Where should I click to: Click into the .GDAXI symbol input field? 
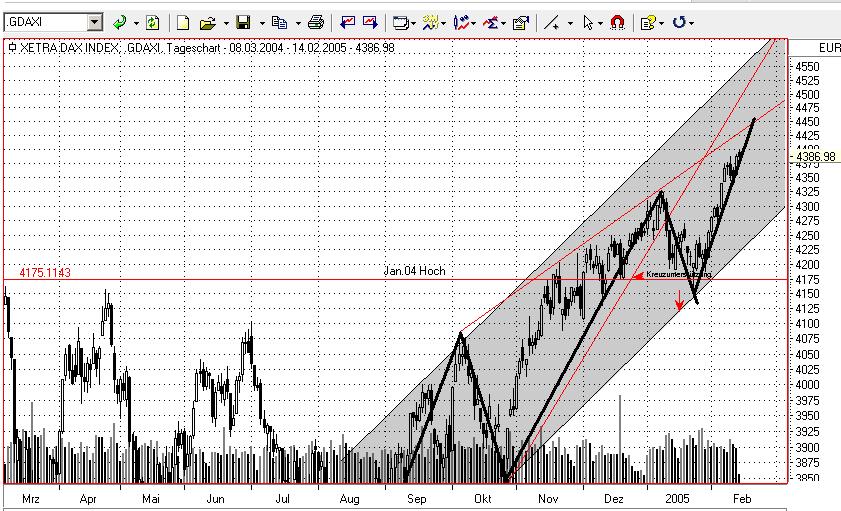[46, 23]
